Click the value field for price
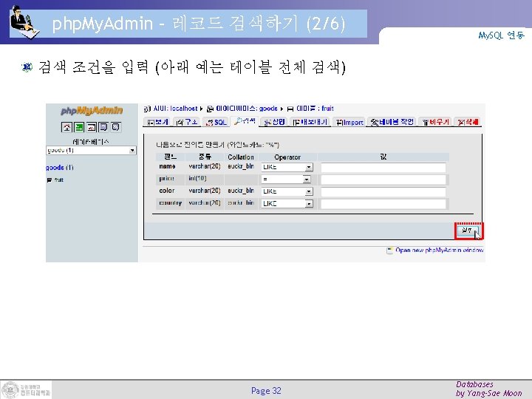 tap(383, 180)
